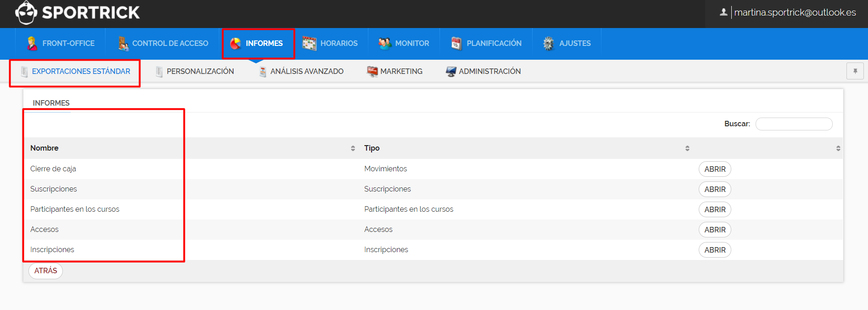Viewport: 868px width, 310px height.
Task: Click the Atrás button
Action: pyautogui.click(x=46, y=271)
